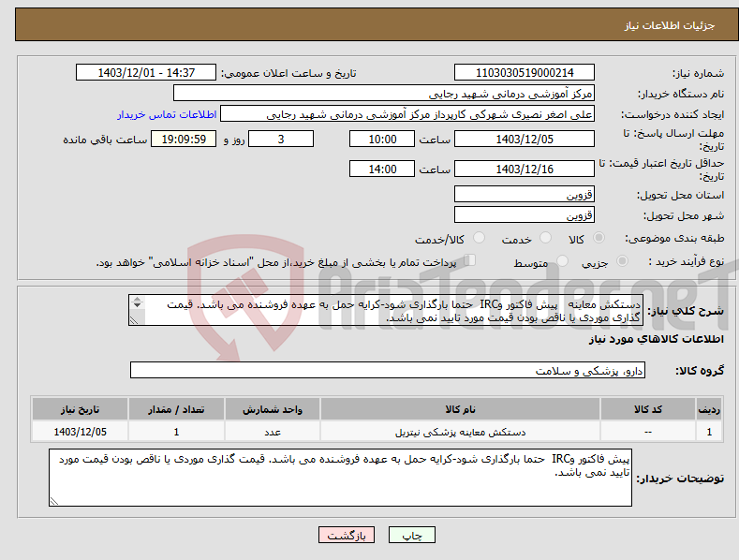The image size is (739, 560).
Task: Click the نام کالا column header
Action: click(460, 409)
